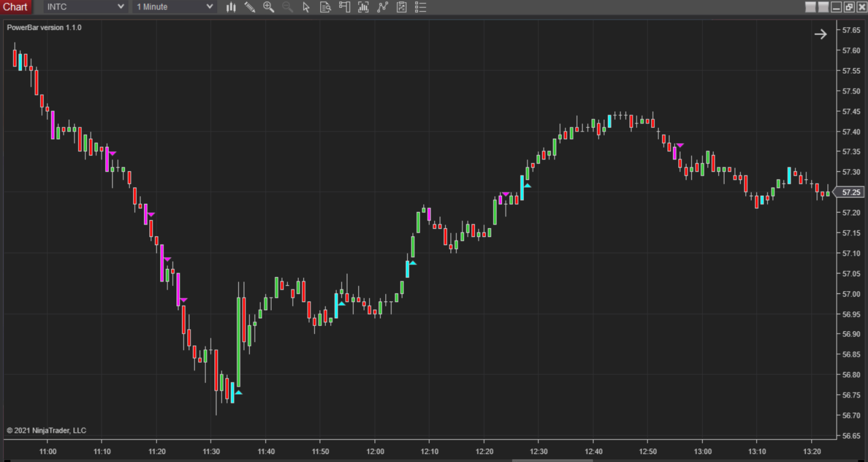Click the 11:50 time axis label

coord(320,452)
